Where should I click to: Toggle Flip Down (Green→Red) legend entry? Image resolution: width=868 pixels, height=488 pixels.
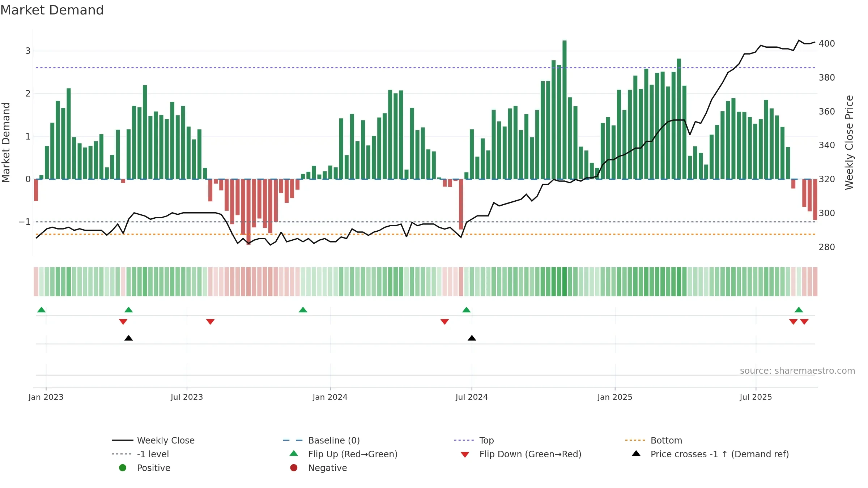click(521, 454)
